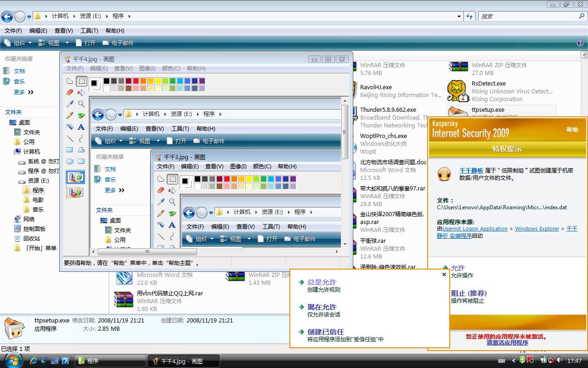This screenshot has height=368, width=588.
Task: Choose 现在允许 in the Kaspersky popup menu
Action: coord(322,307)
